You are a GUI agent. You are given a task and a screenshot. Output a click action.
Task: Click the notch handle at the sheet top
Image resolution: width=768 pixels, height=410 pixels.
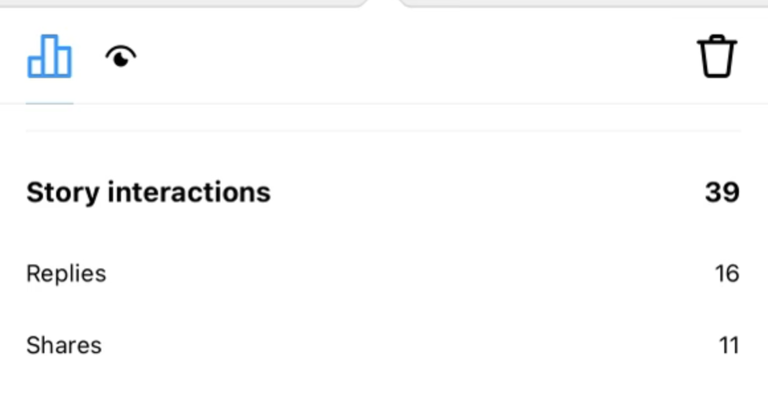[x=384, y=3]
